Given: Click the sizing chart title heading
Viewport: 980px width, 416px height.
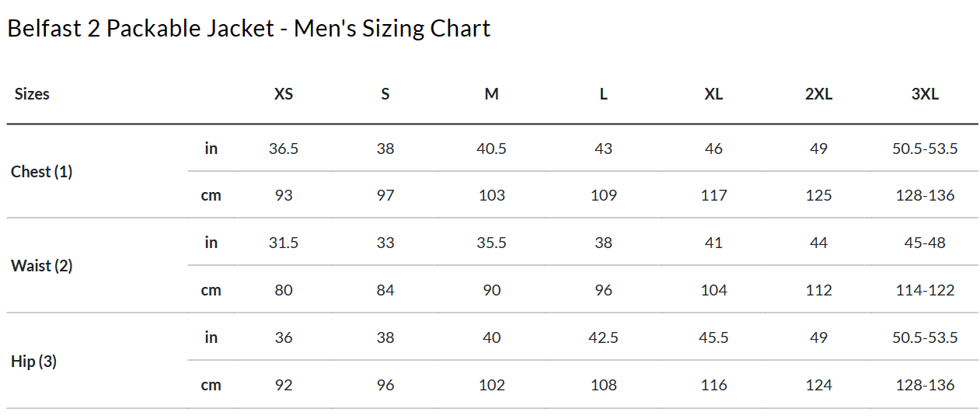Looking at the screenshot, I should (x=249, y=29).
